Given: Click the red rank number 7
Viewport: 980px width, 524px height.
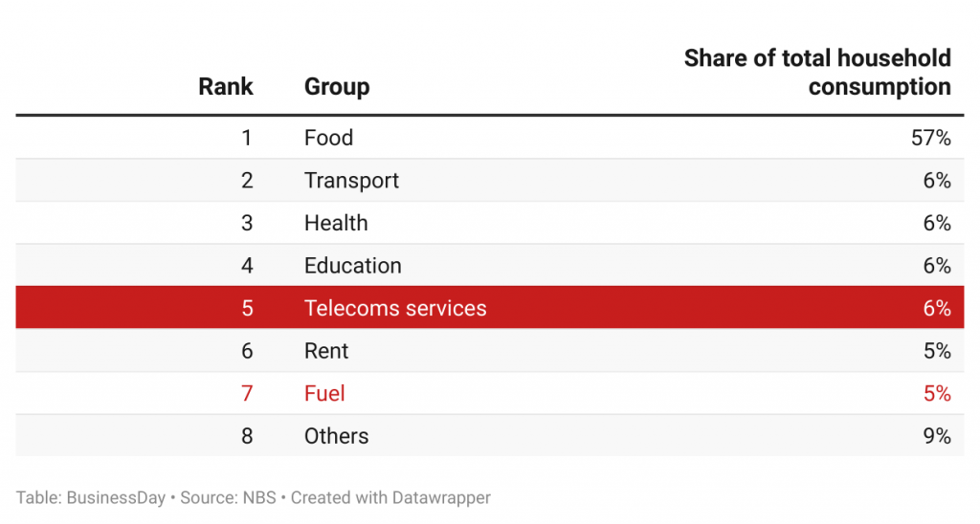Looking at the screenshot, I should tap(247, 393).
